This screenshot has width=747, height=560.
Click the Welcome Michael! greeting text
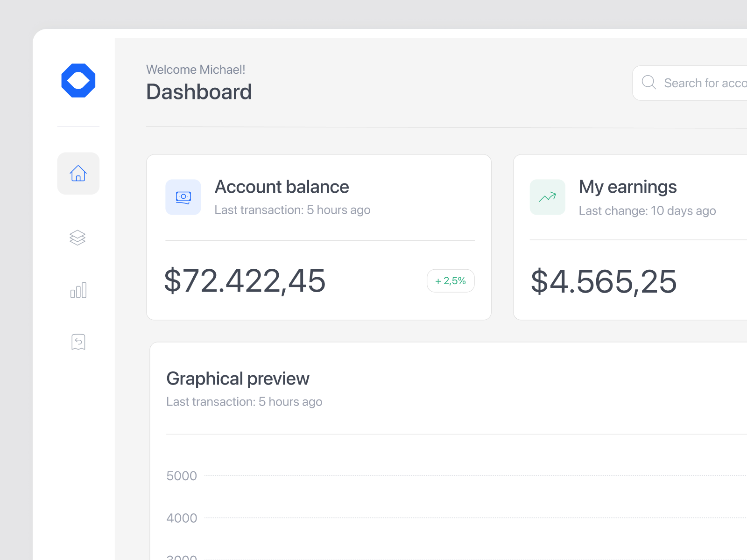coord(196,69)
